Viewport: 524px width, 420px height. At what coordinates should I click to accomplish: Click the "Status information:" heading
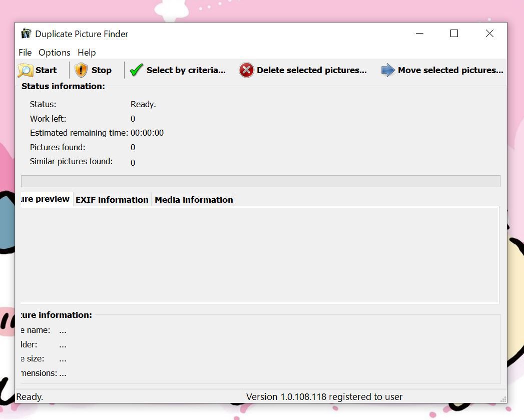coord(63,86)
